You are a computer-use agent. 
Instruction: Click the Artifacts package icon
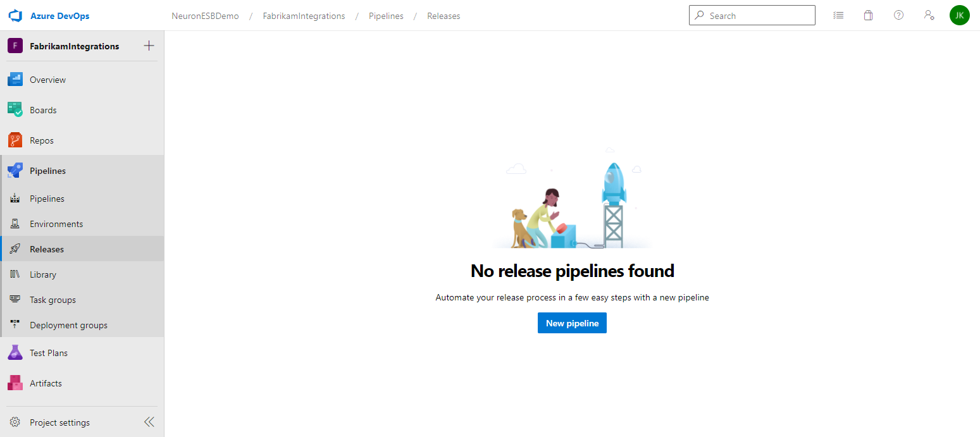(15, 383)
